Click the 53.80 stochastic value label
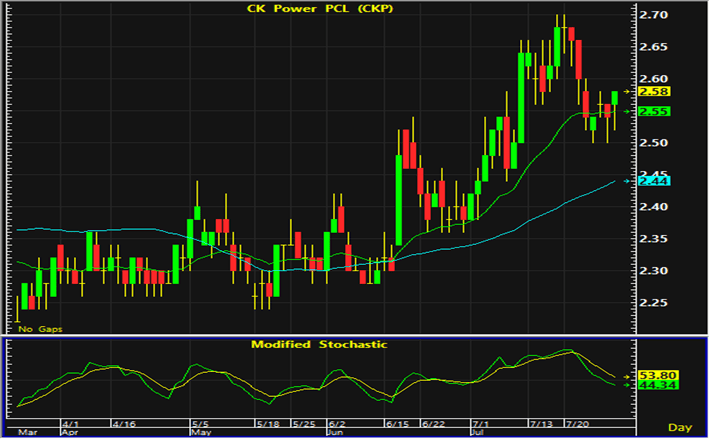710x439 pixels. tap(658, 375)
